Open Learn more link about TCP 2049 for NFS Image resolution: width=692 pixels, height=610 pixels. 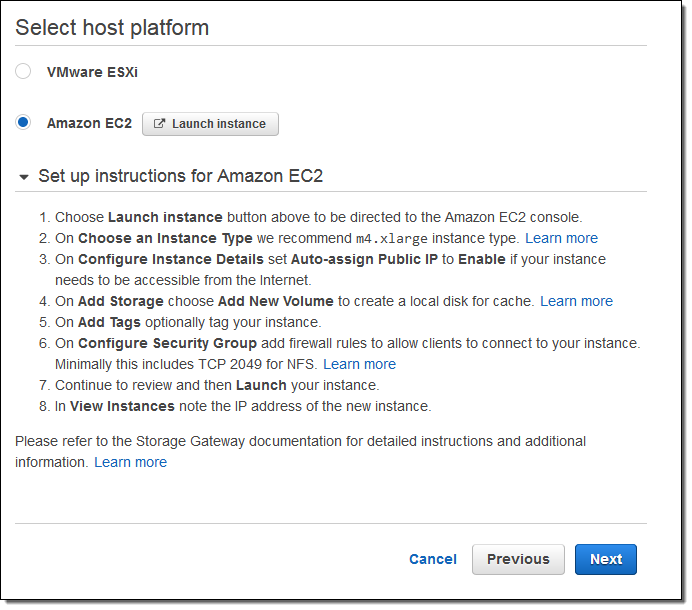click(359, 364)
